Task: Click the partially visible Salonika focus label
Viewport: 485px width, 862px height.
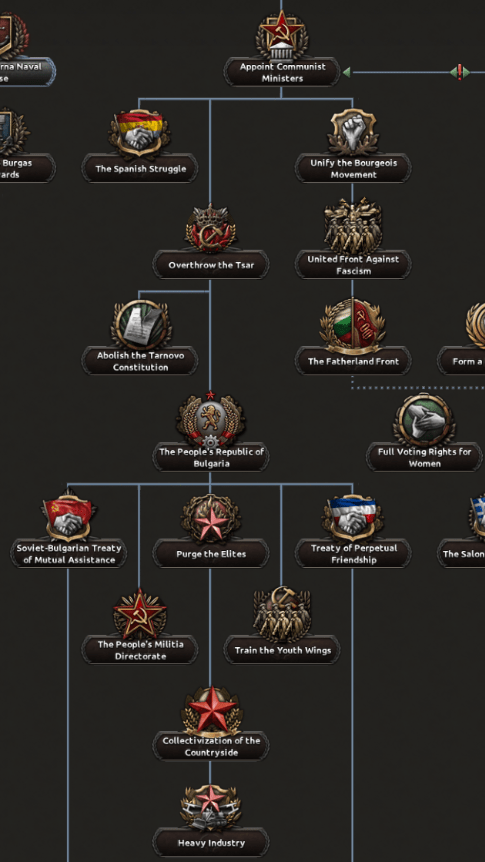Action: (461, 554)
